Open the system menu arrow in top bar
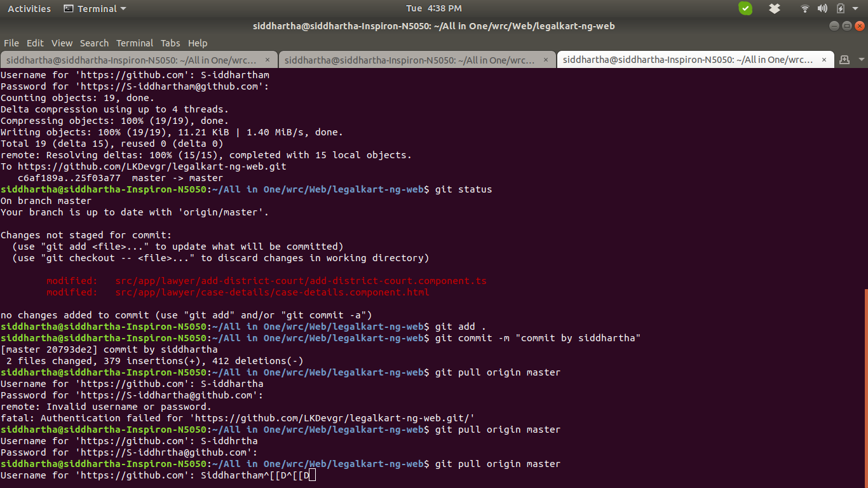The width and height of the screenshot is (868, 488). pyautogui.click(x=857, y=8)
